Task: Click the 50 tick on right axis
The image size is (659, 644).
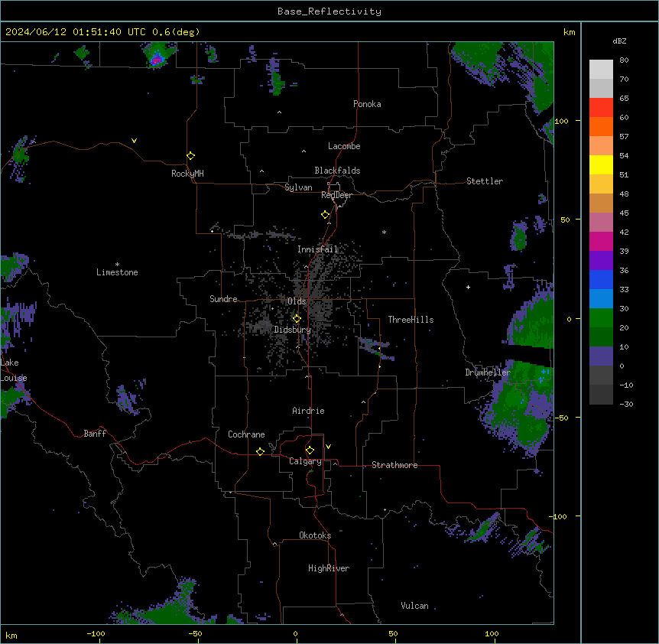Action: (x=565, y=220)
